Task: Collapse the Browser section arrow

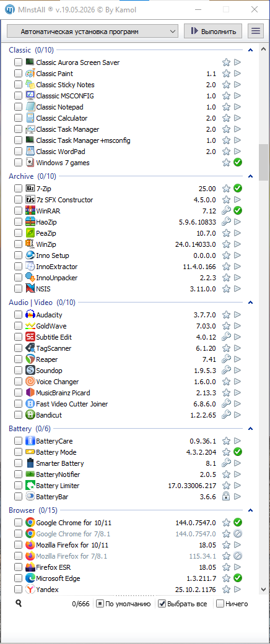Action: (250, 510)
